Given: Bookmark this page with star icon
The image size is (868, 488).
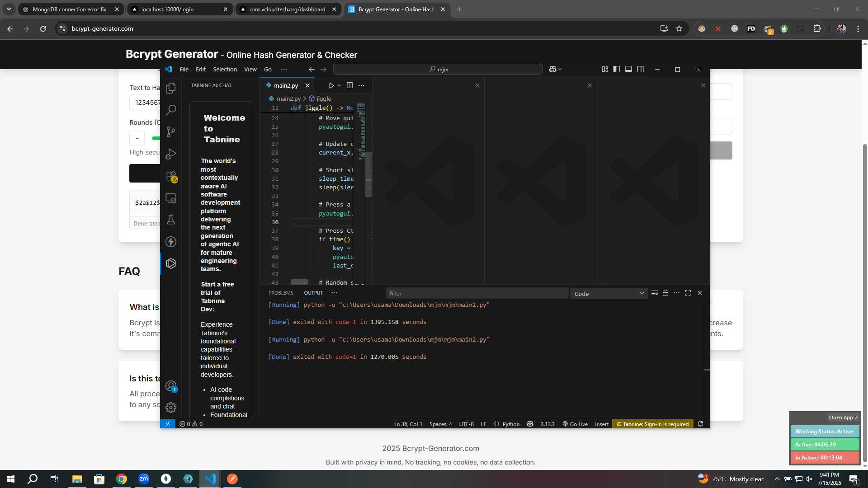Looking at the screenshot, I should pyautogui.click(x=679, y=28).
